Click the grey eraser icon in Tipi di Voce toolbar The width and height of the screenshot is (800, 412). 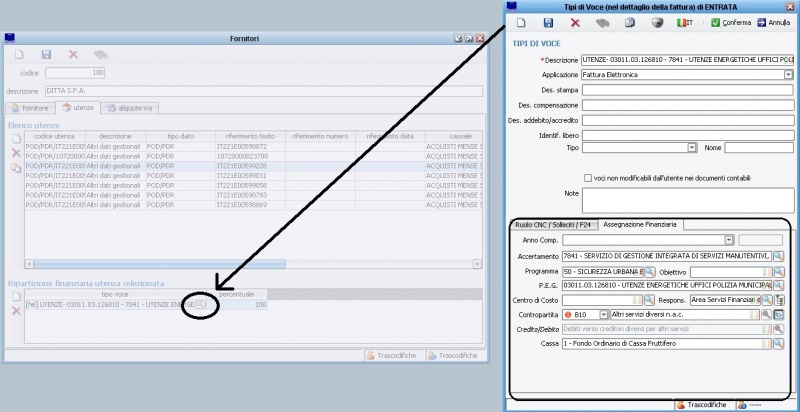click(603, 23)
